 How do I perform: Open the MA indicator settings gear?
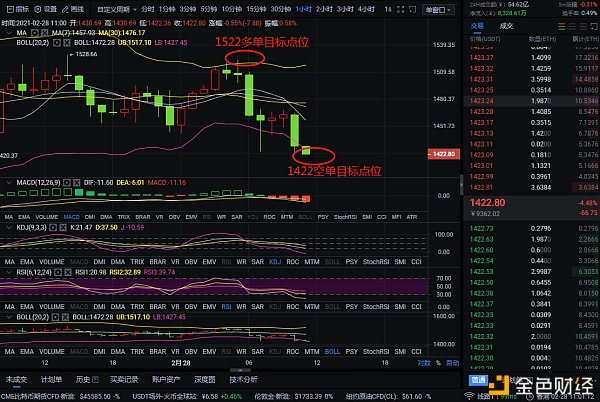35,33
